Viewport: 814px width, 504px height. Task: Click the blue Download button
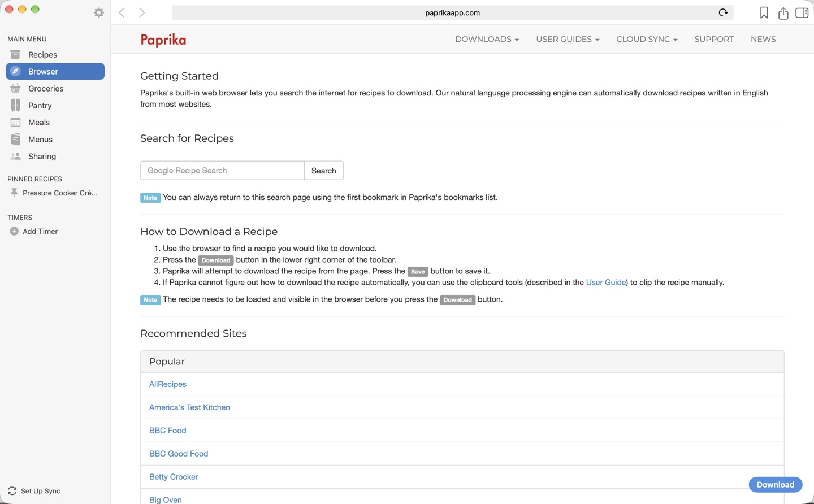775,485
